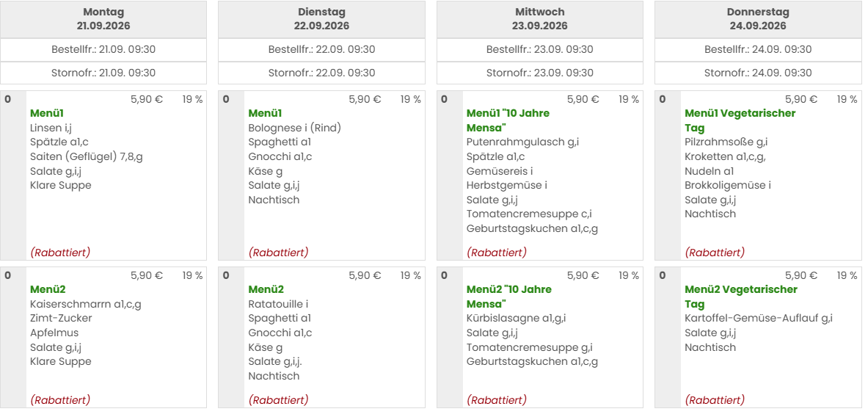The height and width of the screenshot is (417, 868).
Task: Click Rabattiert label on Monday's Menü1
Action: (x=60, y=253)
